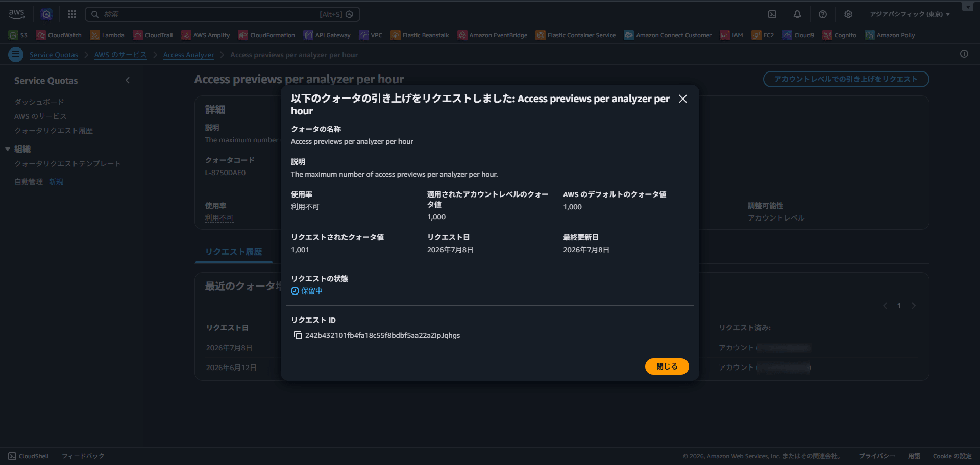Select the 保留中 request status

307,291
